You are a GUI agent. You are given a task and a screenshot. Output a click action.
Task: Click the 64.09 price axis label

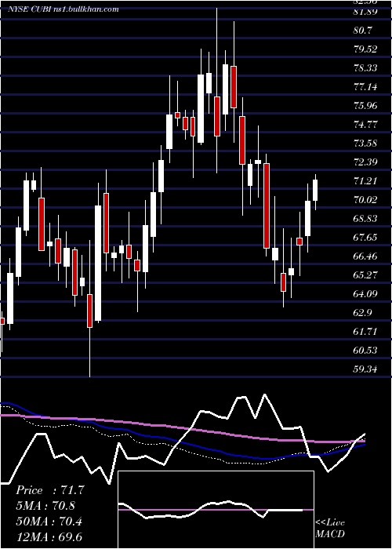point(365,294)
